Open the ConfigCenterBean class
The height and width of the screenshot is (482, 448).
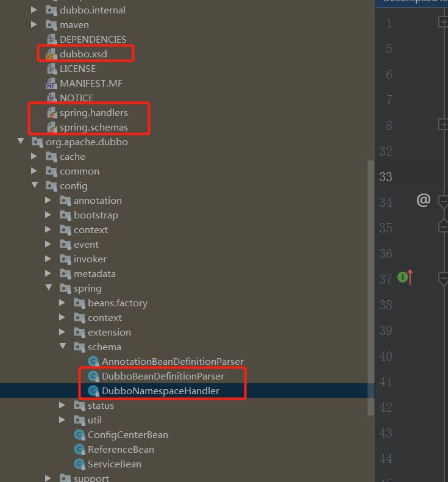[x=128, y=435]
